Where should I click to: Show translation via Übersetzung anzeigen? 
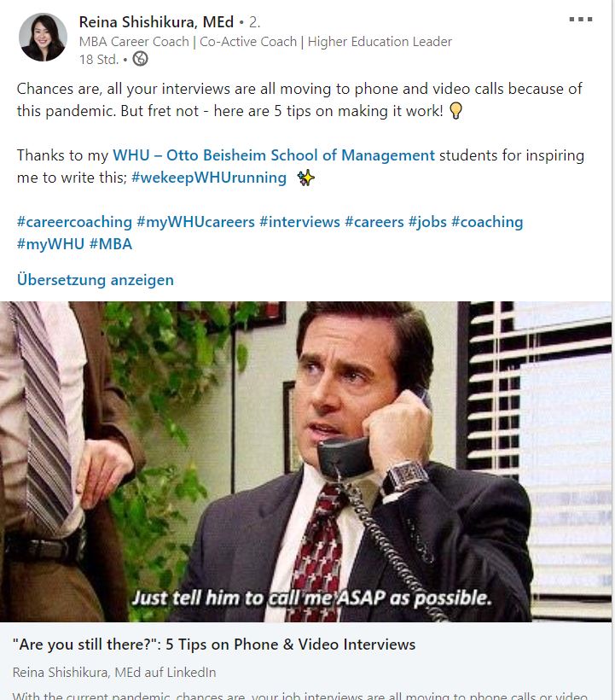pos(96,280)
